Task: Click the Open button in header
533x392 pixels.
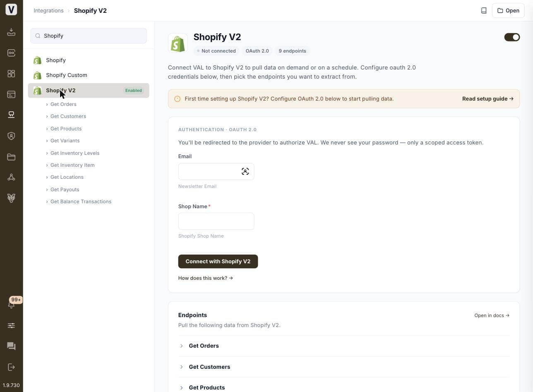Action: (508, 11)
